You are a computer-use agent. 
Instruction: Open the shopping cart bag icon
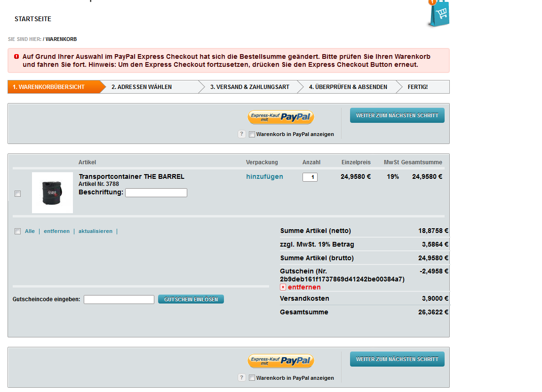point(438,14)
